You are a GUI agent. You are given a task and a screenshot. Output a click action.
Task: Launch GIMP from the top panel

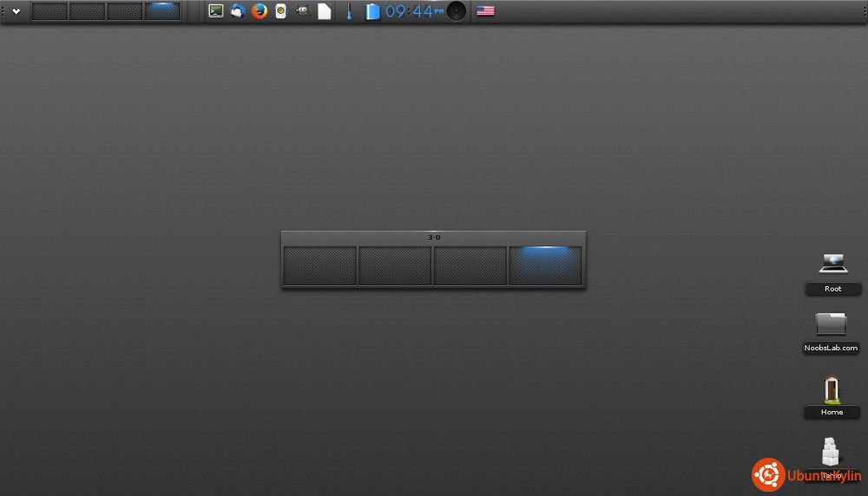302,11
